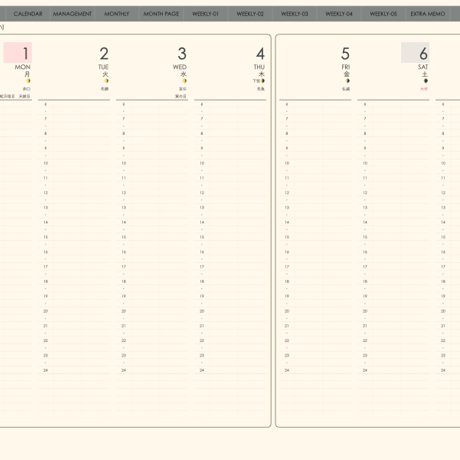Image resolution: width=460 pixels, height=460 pixels.
Task: Select the WEEKLY-02 tab
Action: click(x=250, y=14)
